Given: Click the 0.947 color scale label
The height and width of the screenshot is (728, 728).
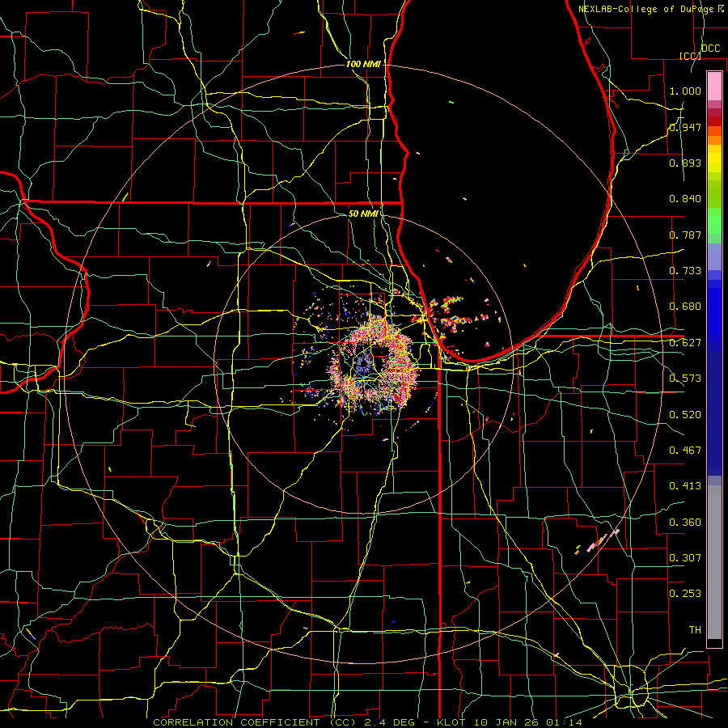Looking at the screenshot, I should [685, 127].
